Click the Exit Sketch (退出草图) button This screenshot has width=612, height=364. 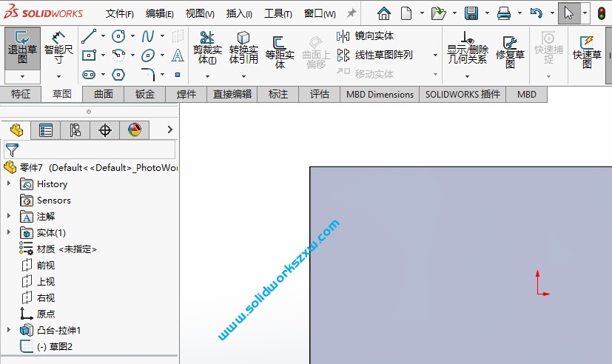(x=22, y=48)
